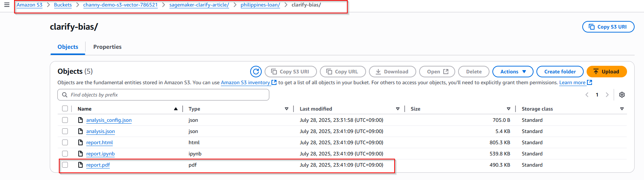Click the Copy S3 URI button beside the clarify-bias/ heading
Screen dimensions: 644x180
(608, 27)
